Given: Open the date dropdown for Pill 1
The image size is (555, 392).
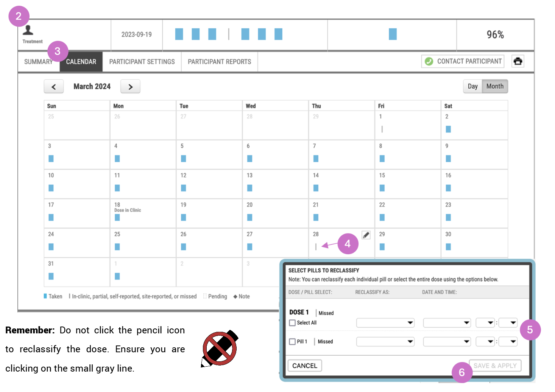Looking at the screenshot, I should tap(447, 342).
